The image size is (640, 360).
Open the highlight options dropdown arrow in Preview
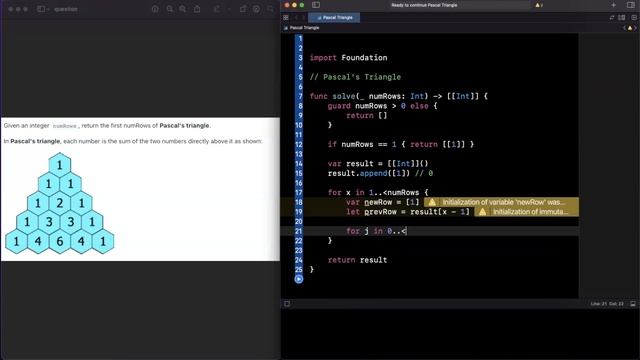pyautogui.click(x=229, y=9)
